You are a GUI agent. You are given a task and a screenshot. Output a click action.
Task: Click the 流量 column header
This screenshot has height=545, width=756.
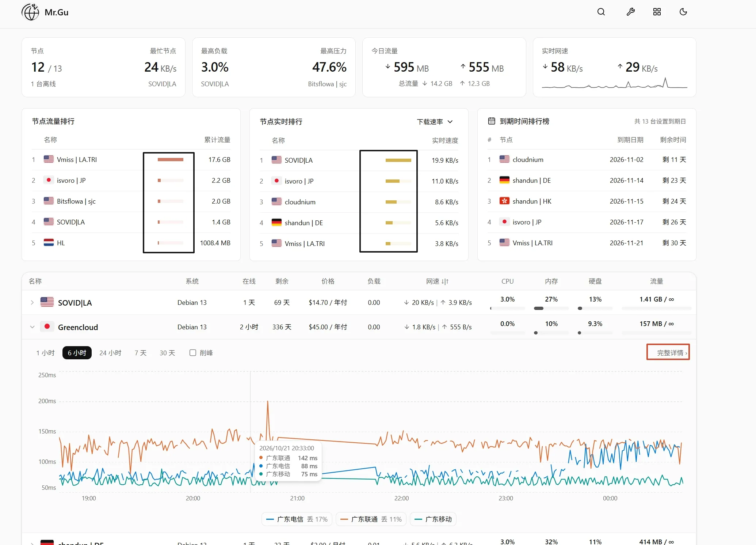coord(656,281)
